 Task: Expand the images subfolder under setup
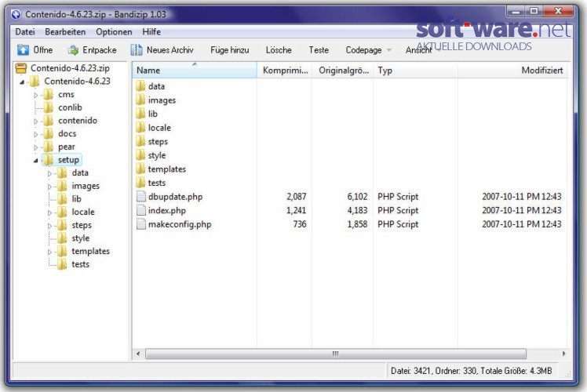tap(49, 187)
